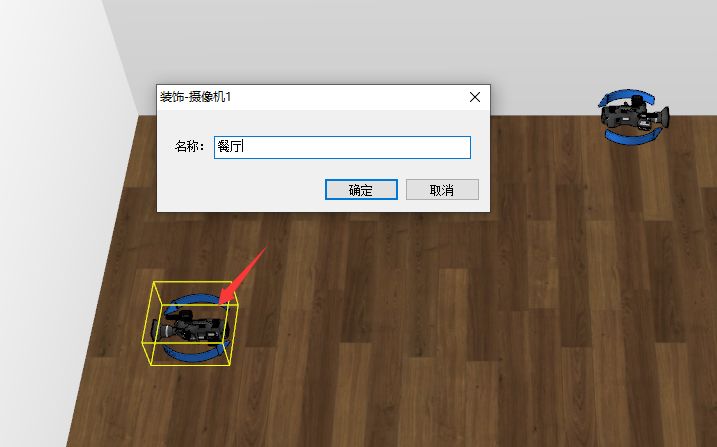717x447 pixels.
Task: Click the upper rotate arrow of the far camera
Action: [x=626, y=96]
